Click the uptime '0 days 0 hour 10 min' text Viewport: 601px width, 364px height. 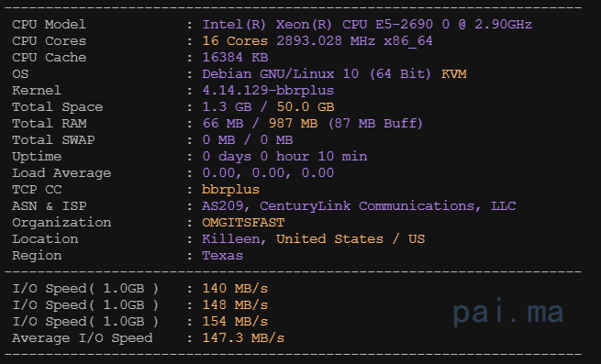click(x=284, y=157)
